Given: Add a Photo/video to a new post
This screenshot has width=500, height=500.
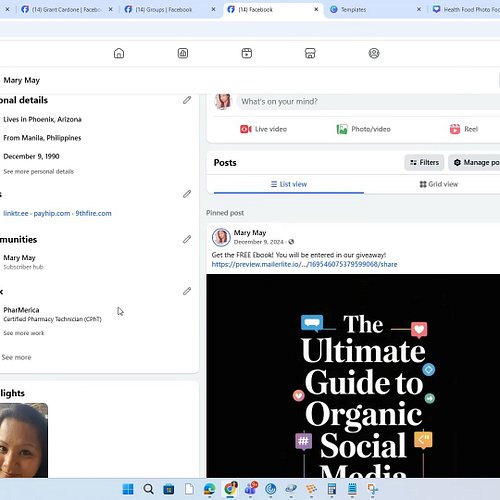Looking at the screenshot, I should [x=364, y=129].
